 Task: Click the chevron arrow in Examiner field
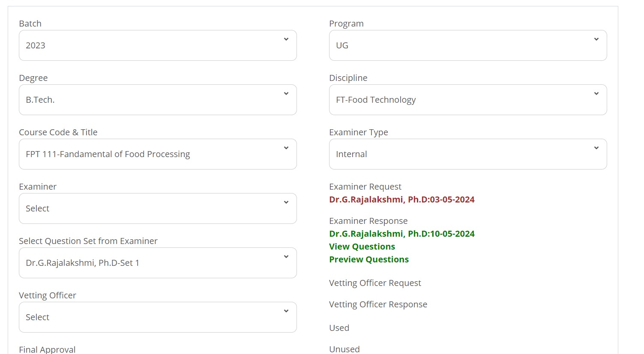click(286, 202)
